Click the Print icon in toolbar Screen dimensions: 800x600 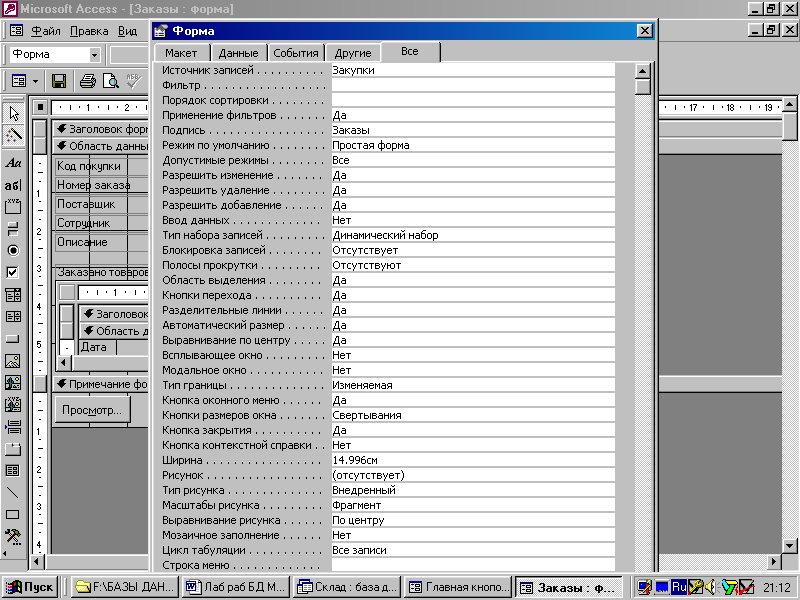coord(87,81)
